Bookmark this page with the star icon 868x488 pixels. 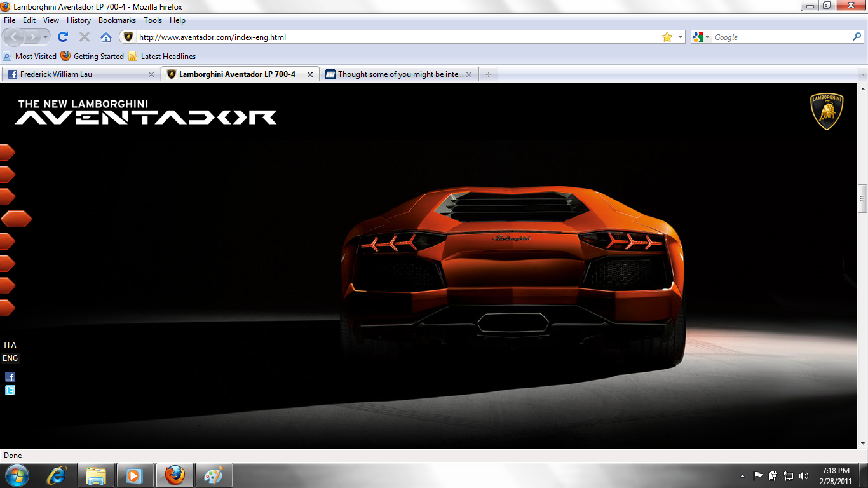point(667,37)
